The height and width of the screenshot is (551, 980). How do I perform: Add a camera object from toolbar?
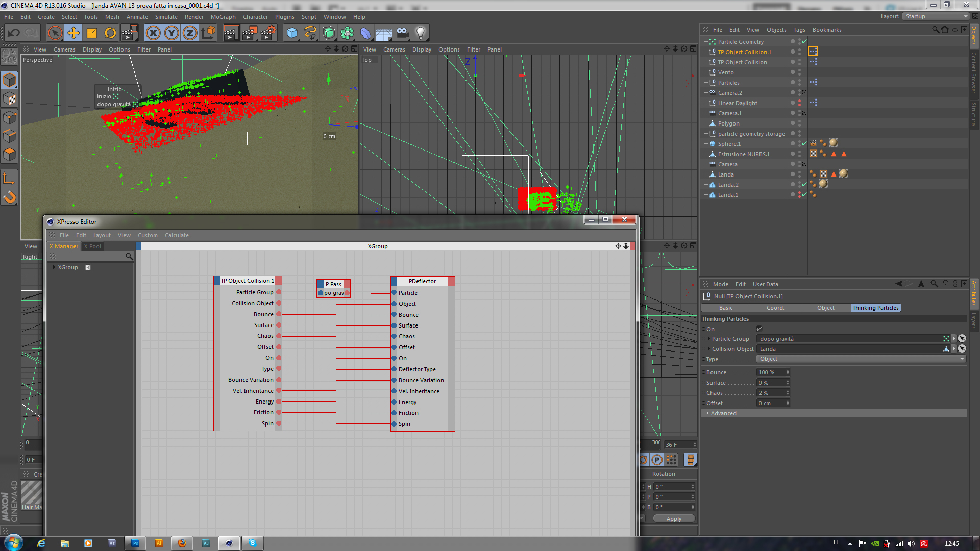402,33
